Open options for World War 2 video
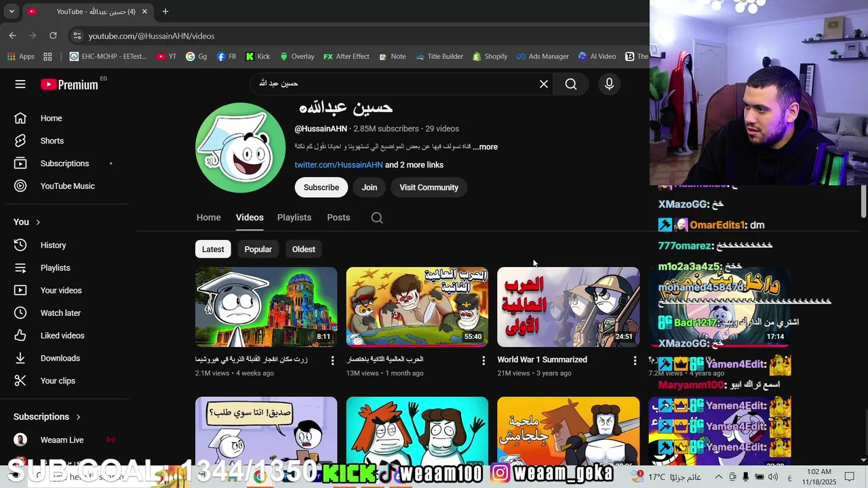The image size is (868, 488). [484, 361]
